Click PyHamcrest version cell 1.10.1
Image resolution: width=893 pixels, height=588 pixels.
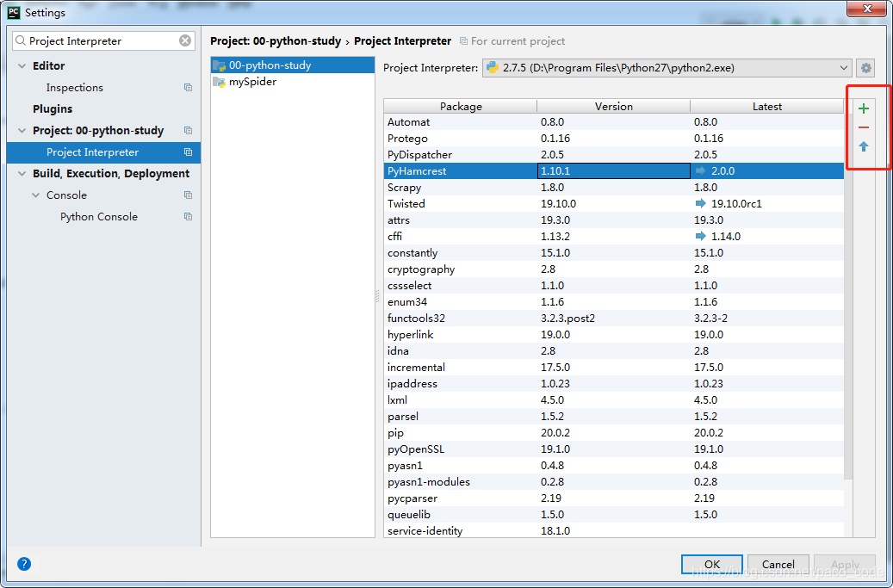613,170
